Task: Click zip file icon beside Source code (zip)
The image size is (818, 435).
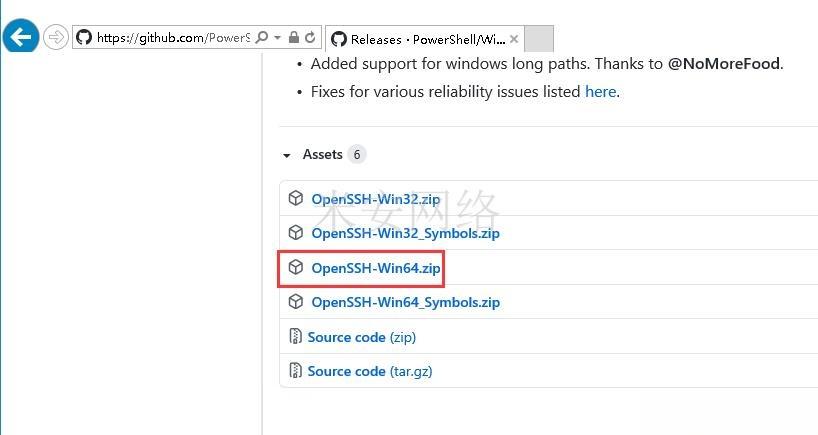Action: coord(295,336)
